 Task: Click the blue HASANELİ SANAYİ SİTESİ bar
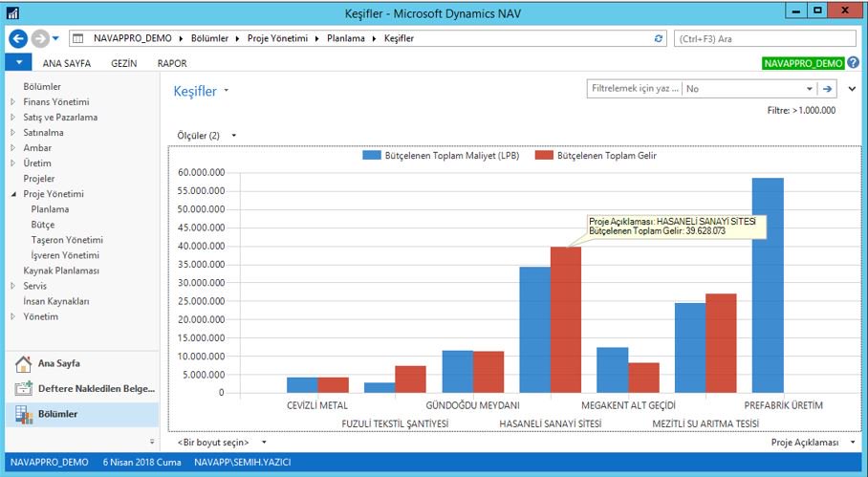[x=534, y=330]
